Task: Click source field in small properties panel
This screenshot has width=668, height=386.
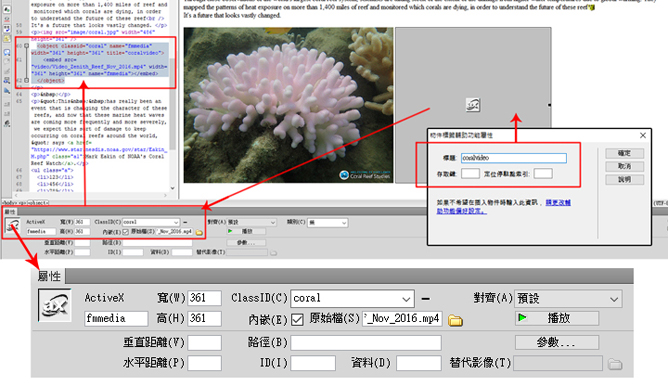Action: (x=175, y=231)
